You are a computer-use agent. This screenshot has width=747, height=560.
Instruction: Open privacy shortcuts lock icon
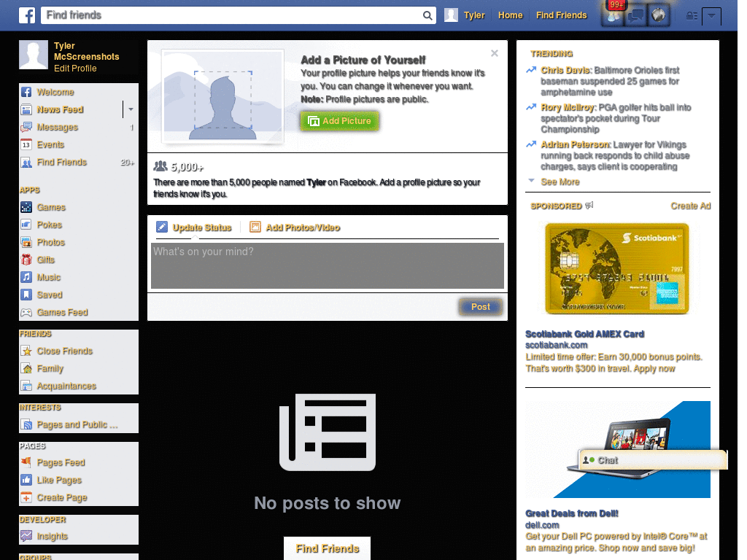click(692, 16)
